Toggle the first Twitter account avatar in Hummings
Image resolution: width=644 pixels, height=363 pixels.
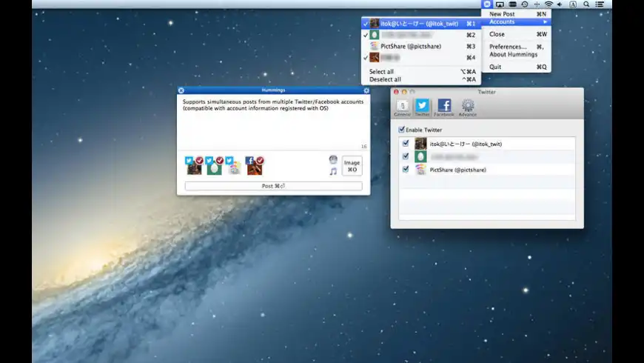click(194, 166)
